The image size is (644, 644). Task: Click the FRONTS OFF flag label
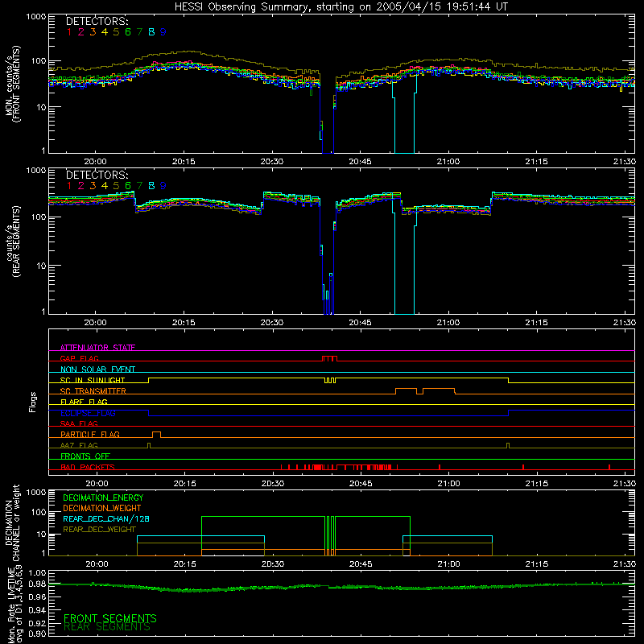pyautogui.click(x=85, y=456)
